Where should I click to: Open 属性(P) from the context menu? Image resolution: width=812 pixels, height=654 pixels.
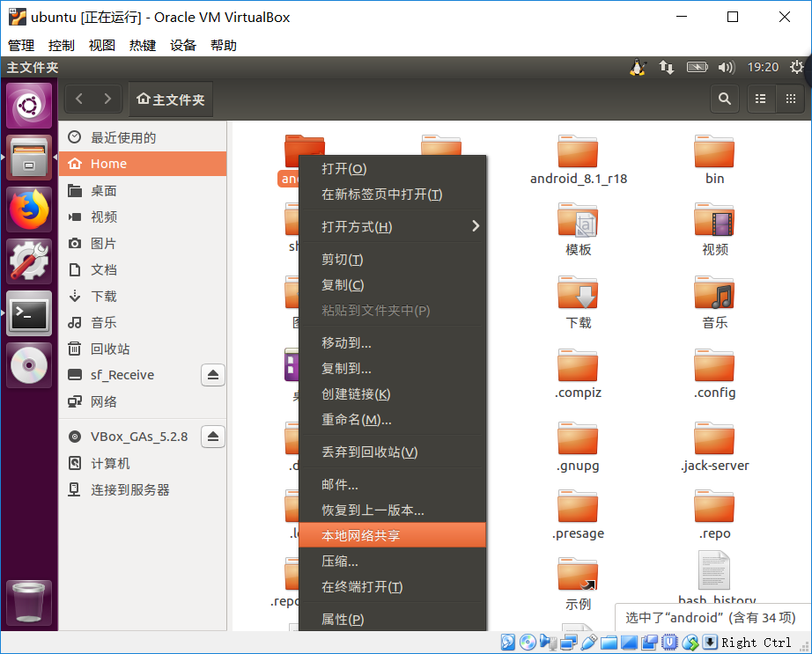click(393, 619)
